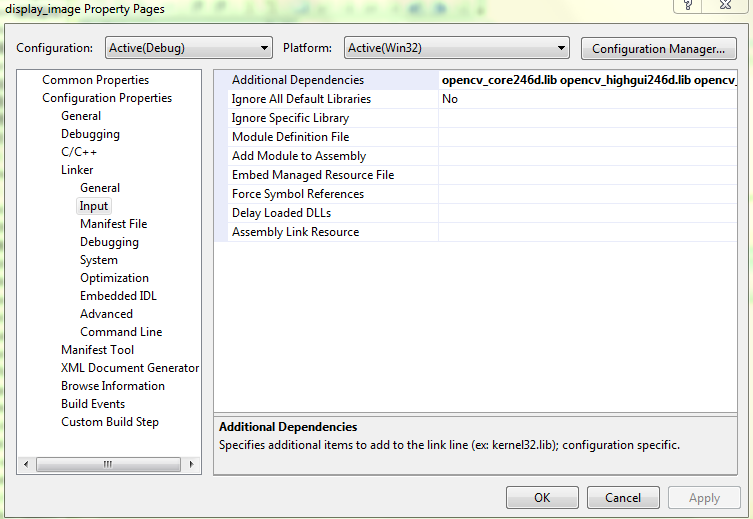Open the Configuration dropdown
753x519 pixels.
[188, 48]
